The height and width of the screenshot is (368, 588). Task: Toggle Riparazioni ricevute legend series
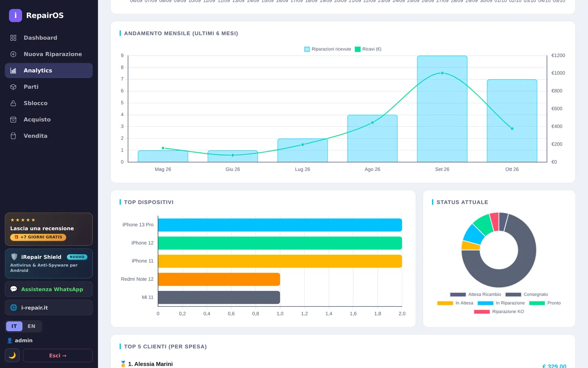[x=327, y=49]
